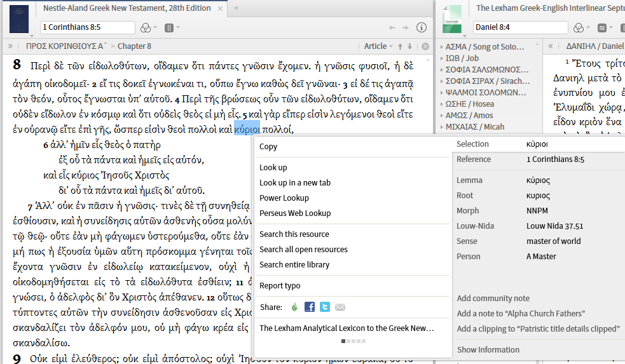Open resource information icon

(422, 27)
